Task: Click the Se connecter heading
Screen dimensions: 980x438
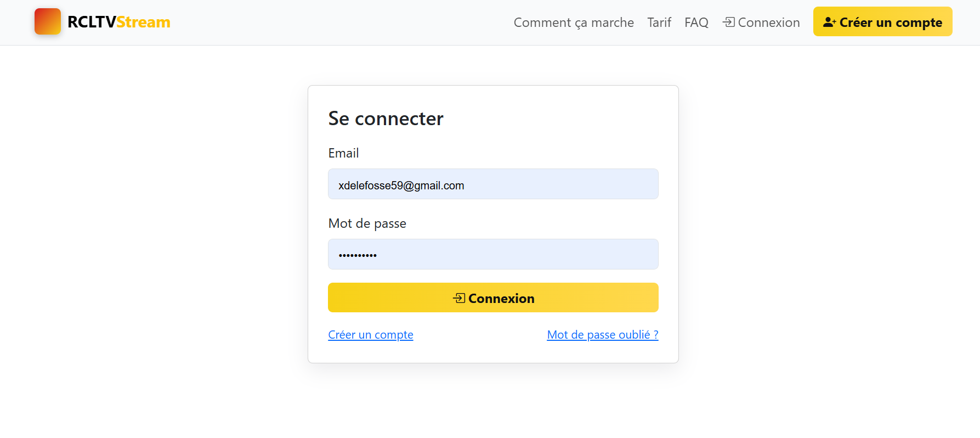Action: [386, 118]
